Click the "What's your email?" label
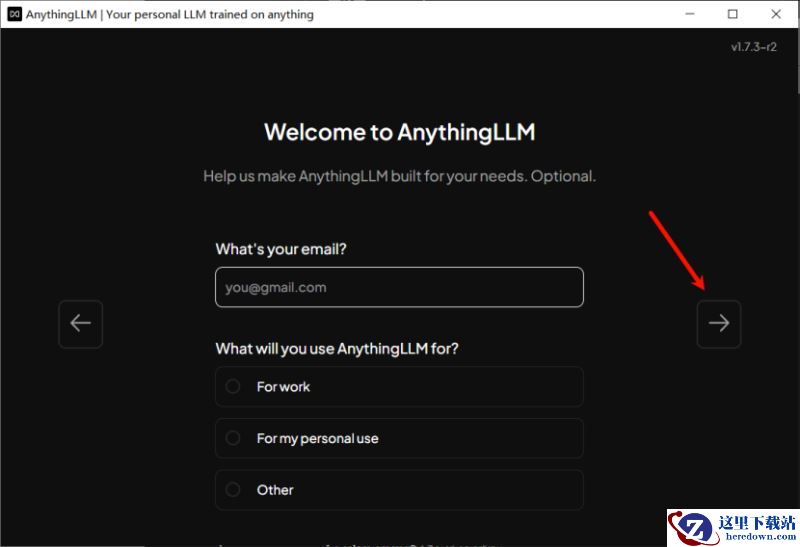 tap(281, 249)
